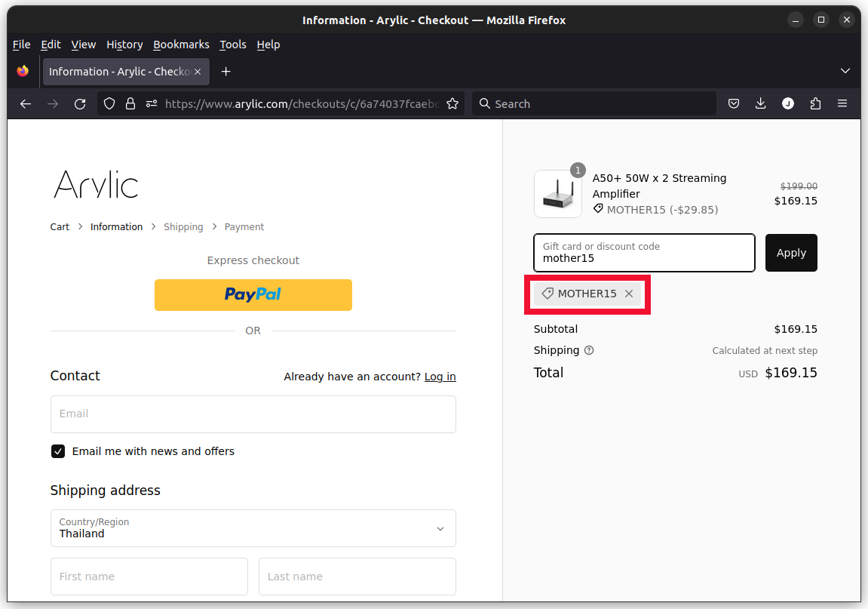Click the A50+ 50W x 2 Streaming Amplifier name
This screenshot has width=868, height=609.
click(659, 186)
